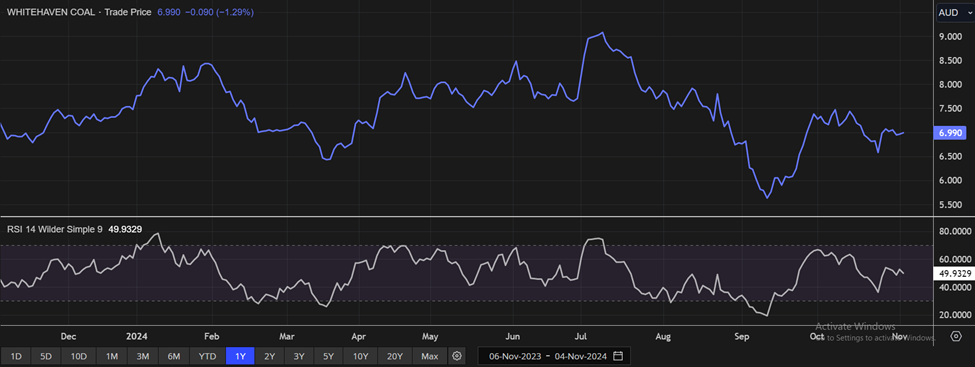Select the 10Y time range
This screenshot has width=975, height=367.
tap(361, 356)
